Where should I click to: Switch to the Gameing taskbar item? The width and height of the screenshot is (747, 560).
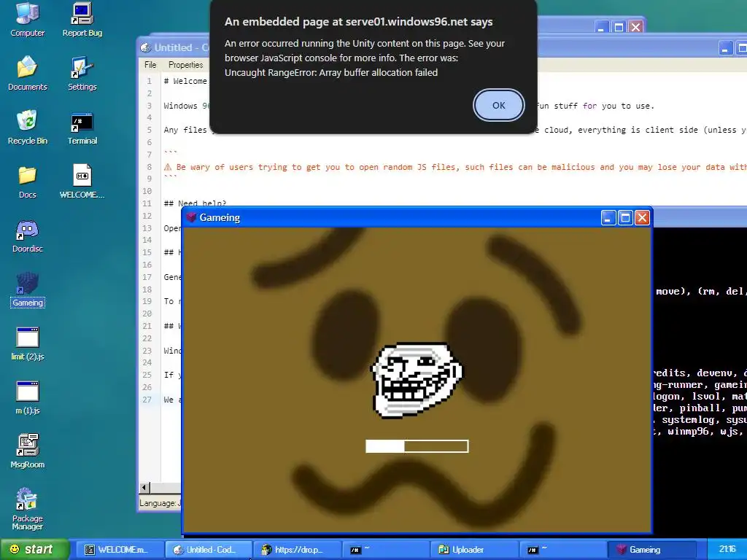[651, 550]
